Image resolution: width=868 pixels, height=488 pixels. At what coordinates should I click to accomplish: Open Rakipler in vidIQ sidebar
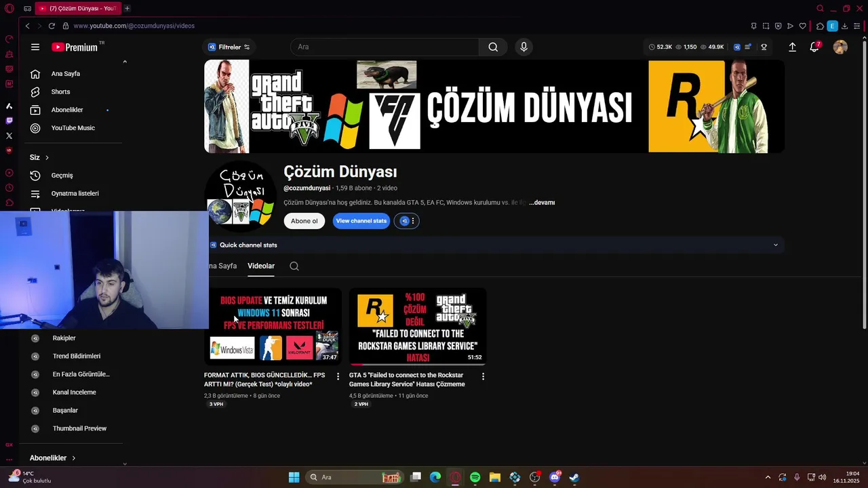tap(64, 338)
